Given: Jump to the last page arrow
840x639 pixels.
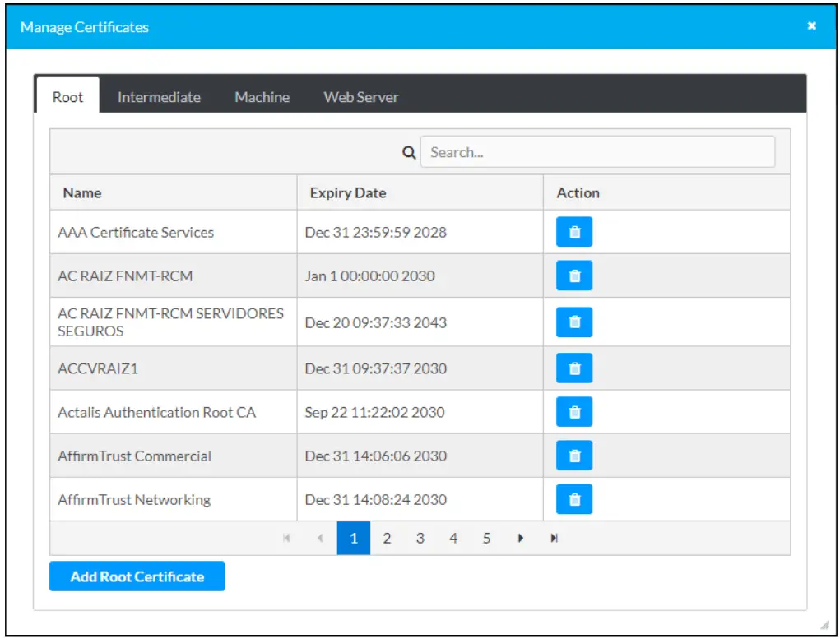Looking at the screenshot, I should (x=555, y=539).
